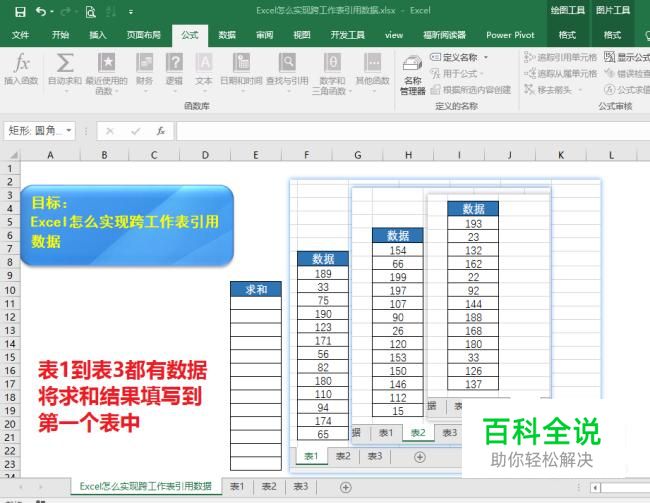Select the Excel怎么实现跨工作表引用数据 sheet tab
The image size is (650, 503).
[x=146, y=486]
